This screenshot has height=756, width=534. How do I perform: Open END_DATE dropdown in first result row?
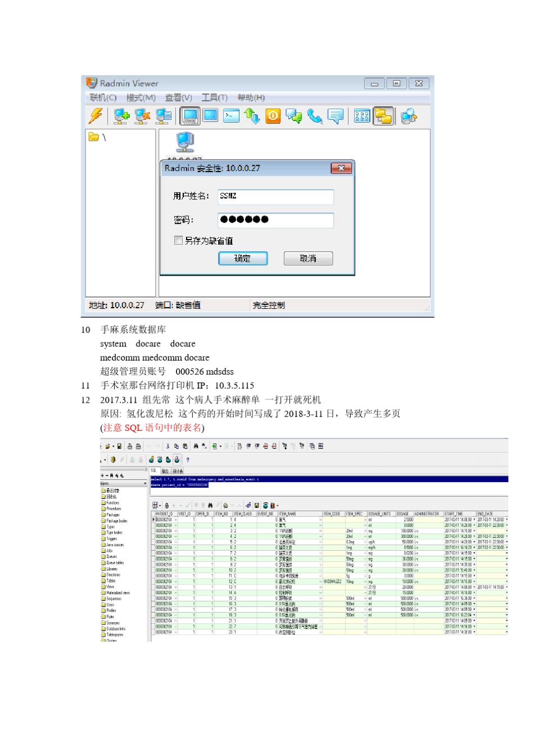[506, 520]
